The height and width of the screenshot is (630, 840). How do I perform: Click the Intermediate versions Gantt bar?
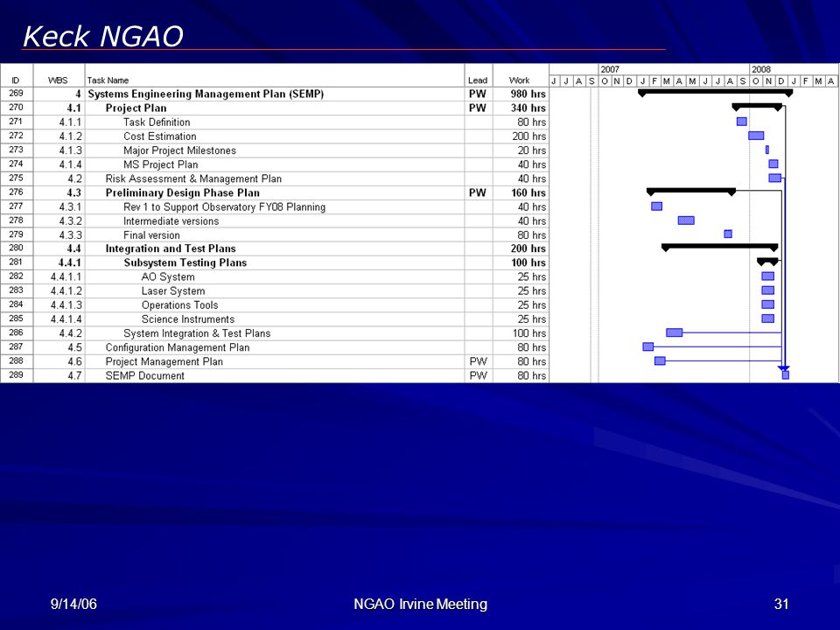(x=686, y=220)
